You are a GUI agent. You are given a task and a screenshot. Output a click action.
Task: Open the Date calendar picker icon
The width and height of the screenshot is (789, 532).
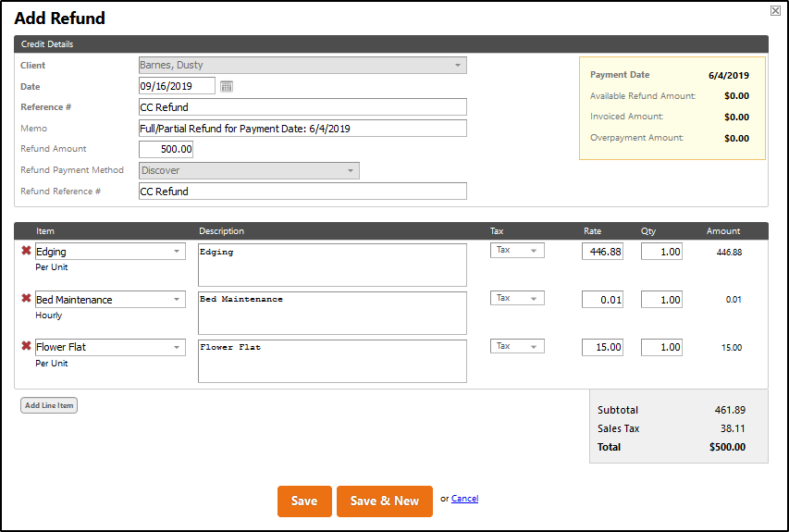click(227, 86)
